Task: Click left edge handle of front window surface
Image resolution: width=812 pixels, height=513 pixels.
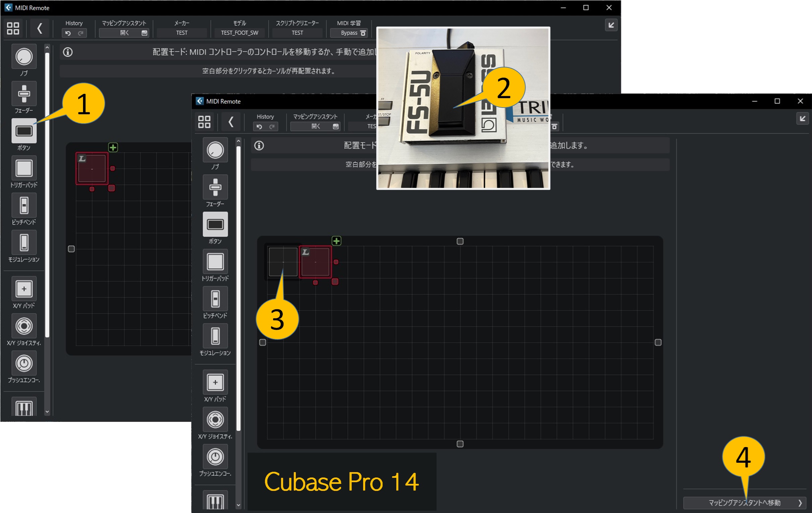Action: pyautogui.click(x=263, y=342)
